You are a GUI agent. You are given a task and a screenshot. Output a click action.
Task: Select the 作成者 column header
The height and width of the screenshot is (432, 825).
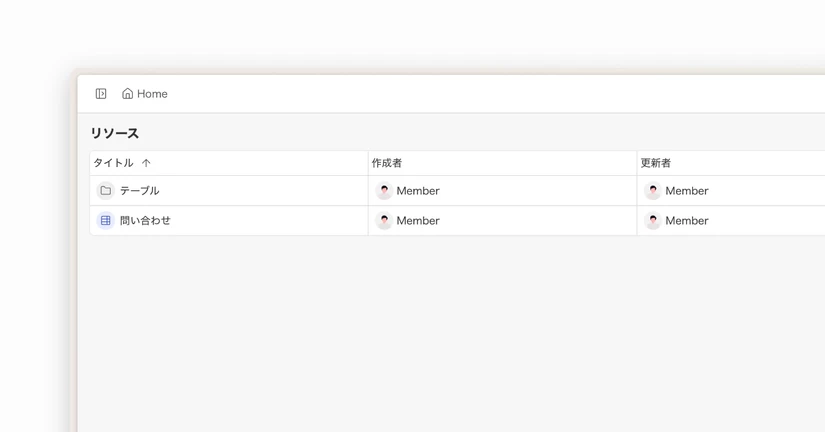[x=387, y=163]
